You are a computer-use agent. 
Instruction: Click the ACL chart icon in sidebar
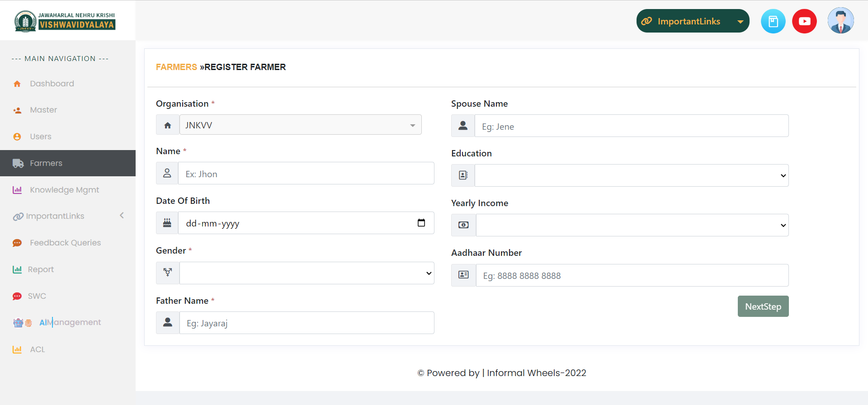pos(17,349)
